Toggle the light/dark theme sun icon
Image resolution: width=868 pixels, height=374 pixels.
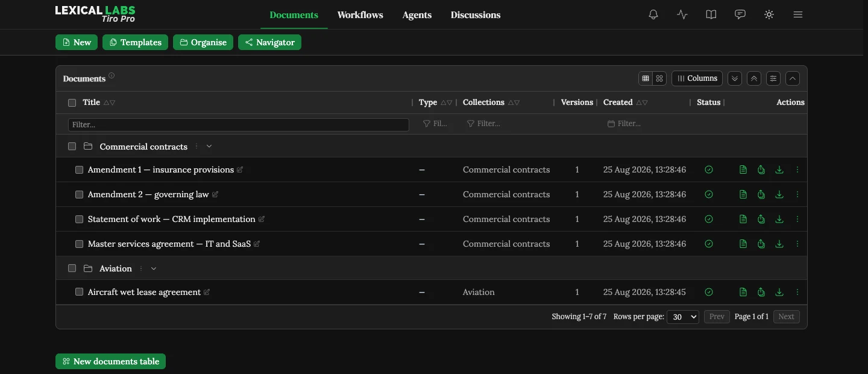769,14
